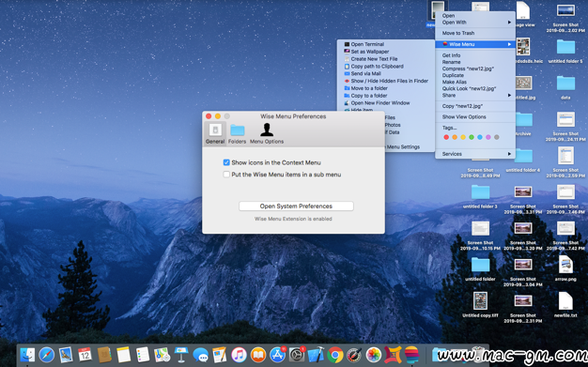
Task: Click the Wise Menu app icon in Dock
Action: (x=411, y=355)
